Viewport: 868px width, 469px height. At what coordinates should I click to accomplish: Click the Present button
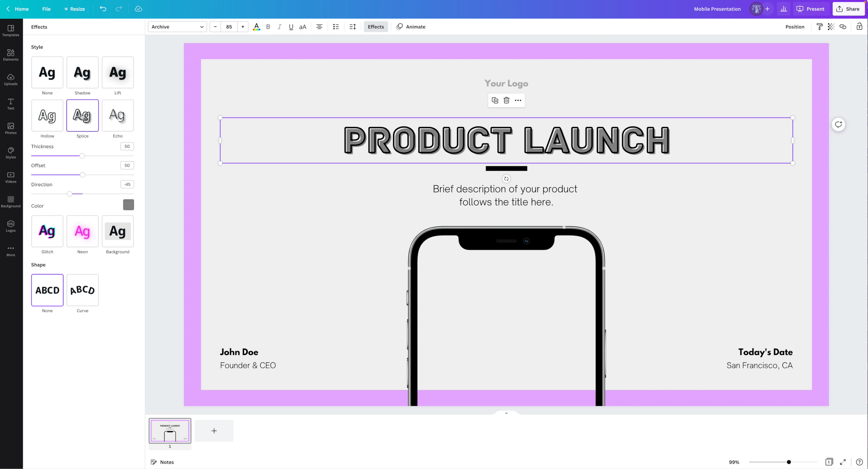pos(811,9)
